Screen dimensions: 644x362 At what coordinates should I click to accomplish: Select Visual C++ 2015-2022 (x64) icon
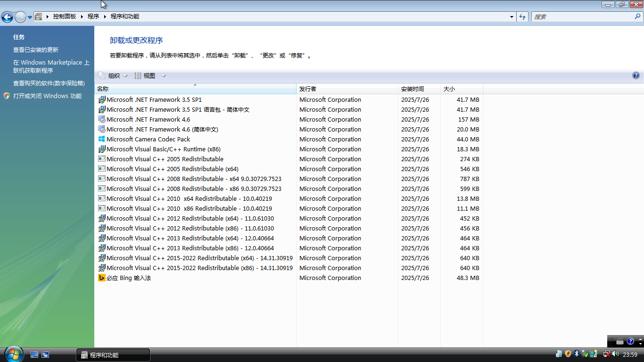click(102, 258)
